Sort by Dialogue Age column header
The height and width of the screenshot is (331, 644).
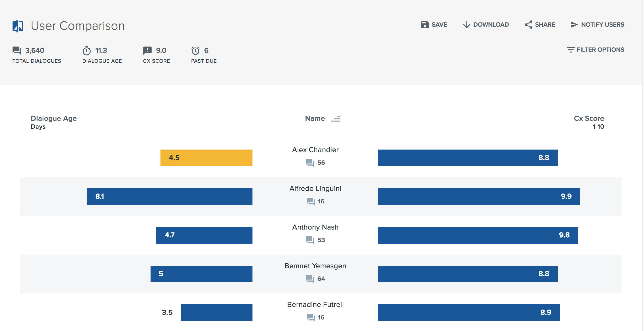pyautogui.click(x=54, y=118)
